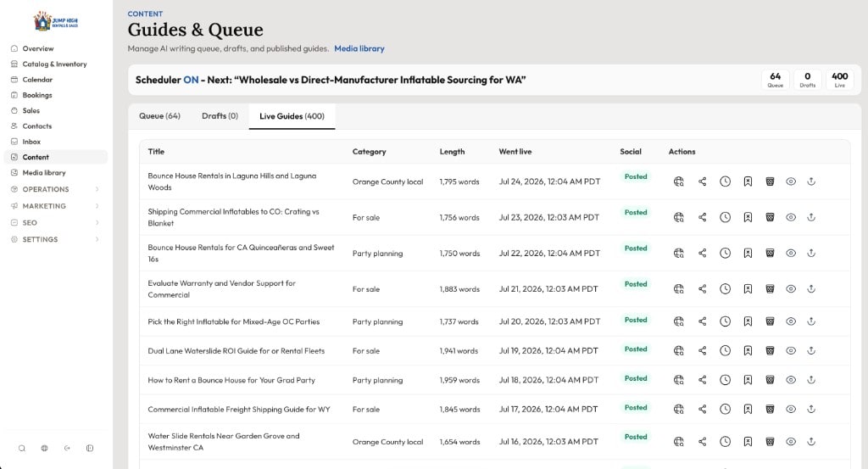868x469 pixels.
Task: Open Sales in the sidebar
Action: click(x=55, y=111)
